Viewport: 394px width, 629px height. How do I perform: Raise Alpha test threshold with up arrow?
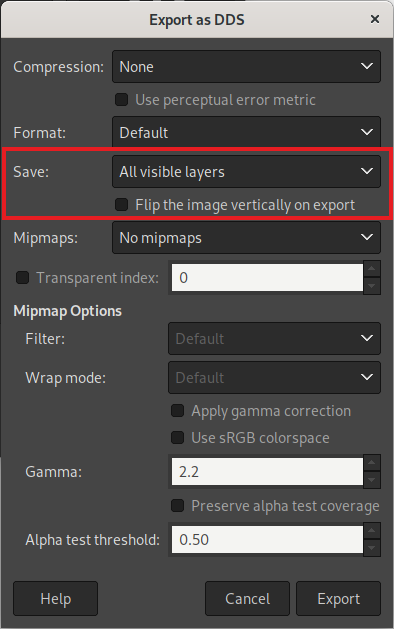coord(372,530)
